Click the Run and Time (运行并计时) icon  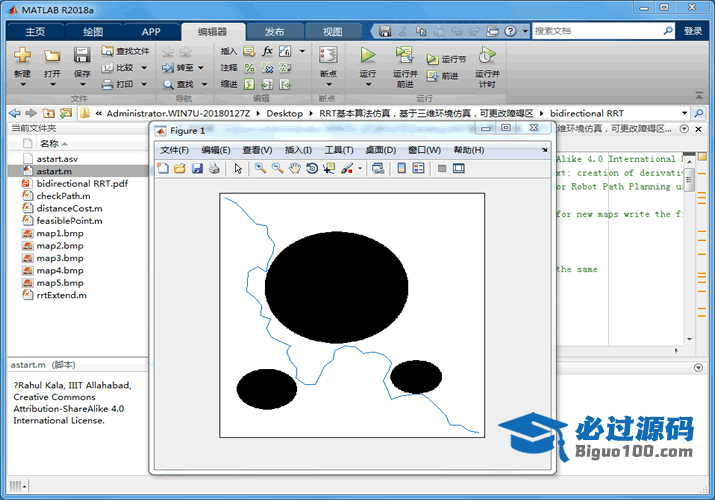tap(487, 55)
